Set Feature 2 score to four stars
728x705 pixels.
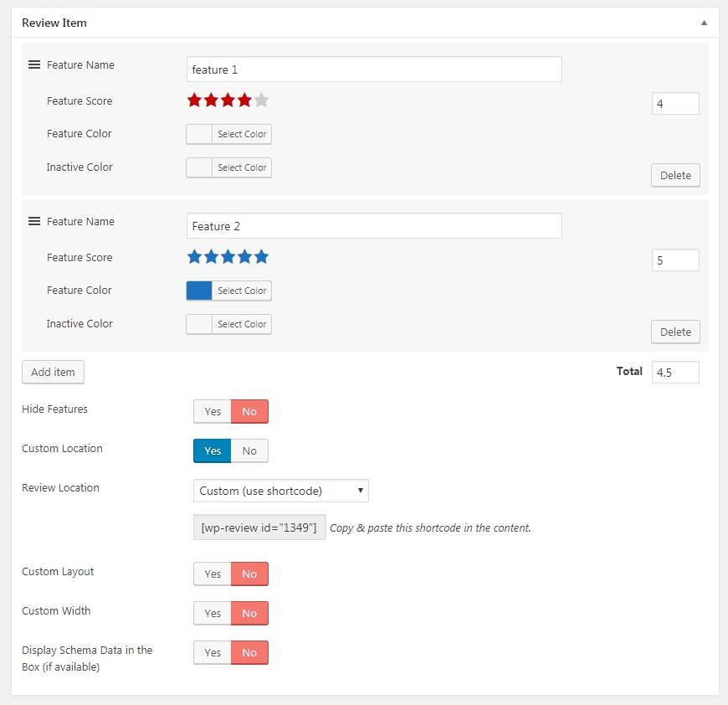[244, 256]
